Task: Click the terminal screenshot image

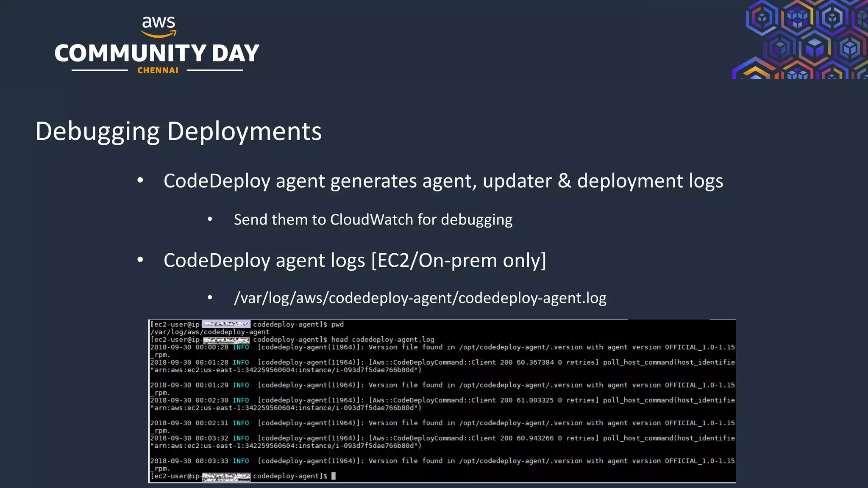Action: click(x=442, y=401)
